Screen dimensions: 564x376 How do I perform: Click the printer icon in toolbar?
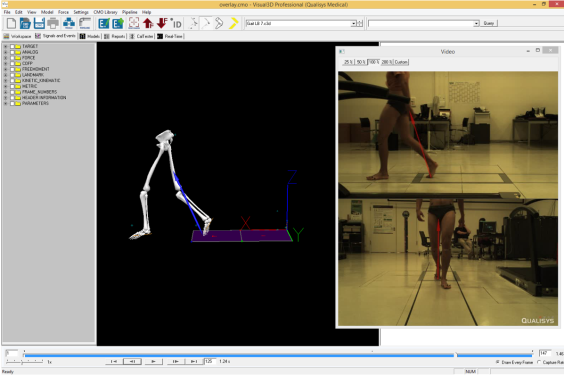[x=53, y=23]
